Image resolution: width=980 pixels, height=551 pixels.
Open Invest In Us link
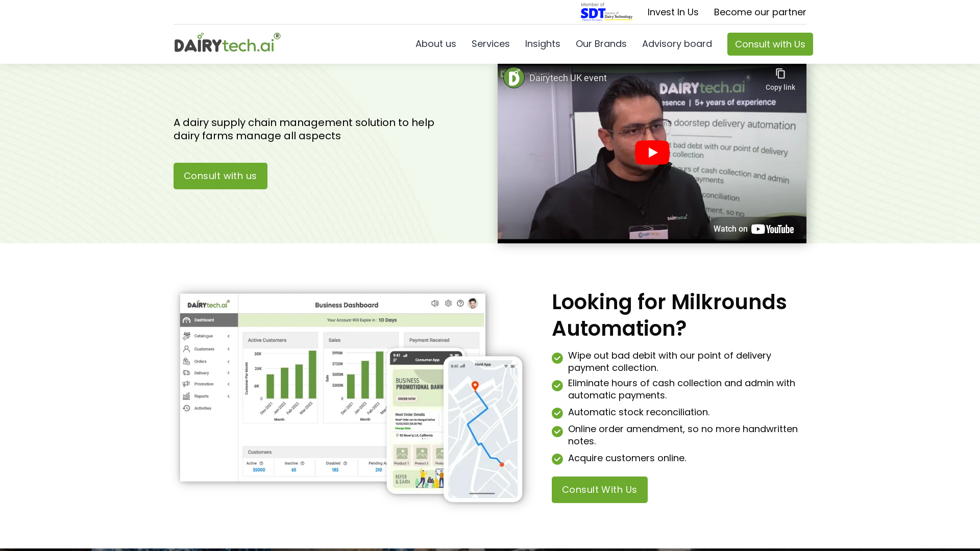point(673,12)
